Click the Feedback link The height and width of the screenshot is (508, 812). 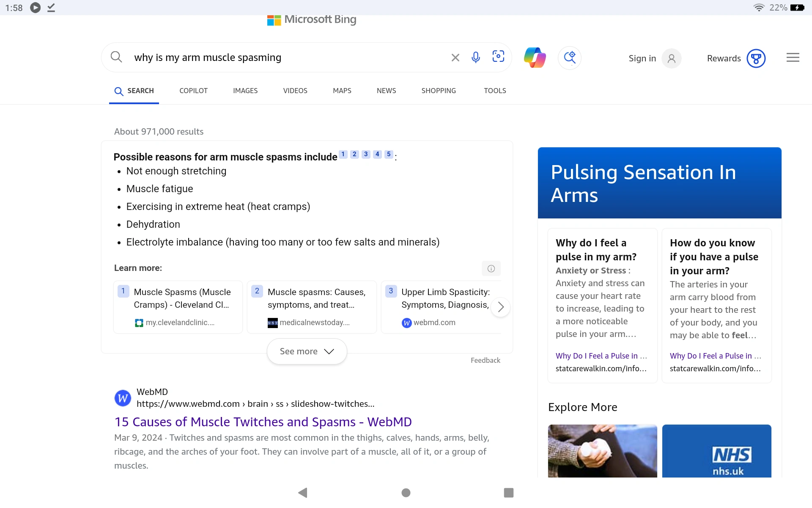click(485, 360)
